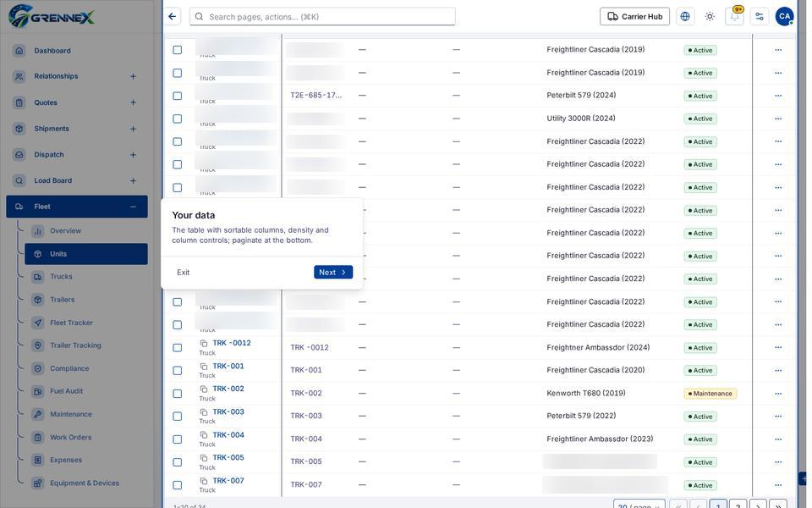Open the language globe icon
The height and width of the screenshot is (508, 812).
pos(684,17)
